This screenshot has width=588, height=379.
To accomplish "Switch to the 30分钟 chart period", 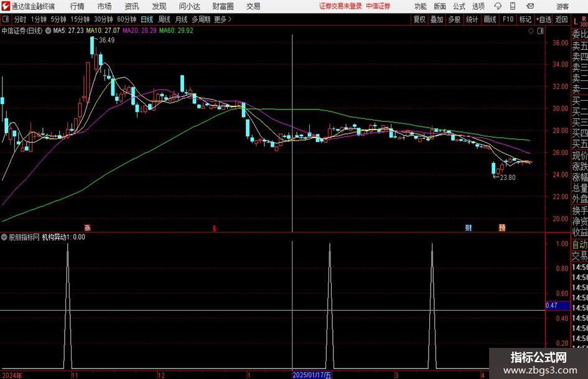I will 103,19.
